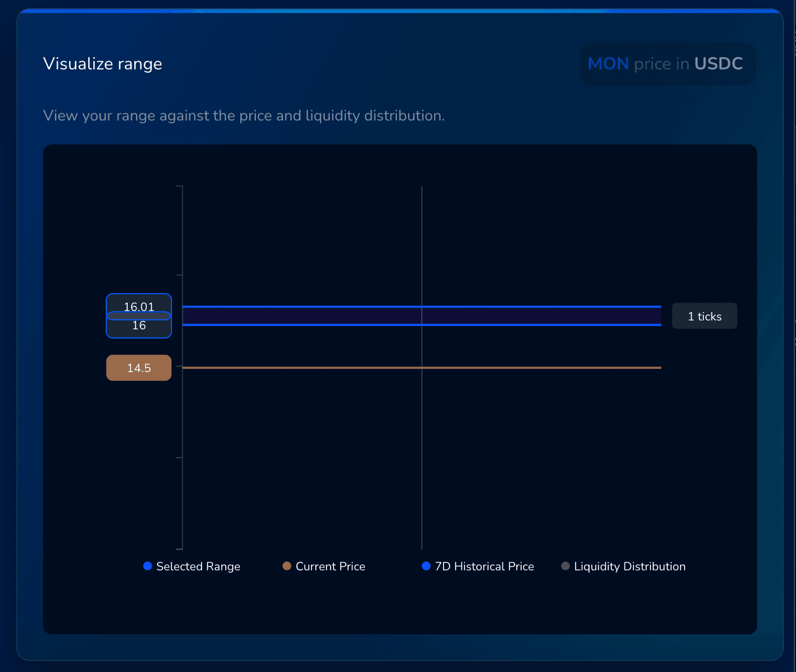Click the 14.5 current price label
The image size is (796, 672).
139,368
